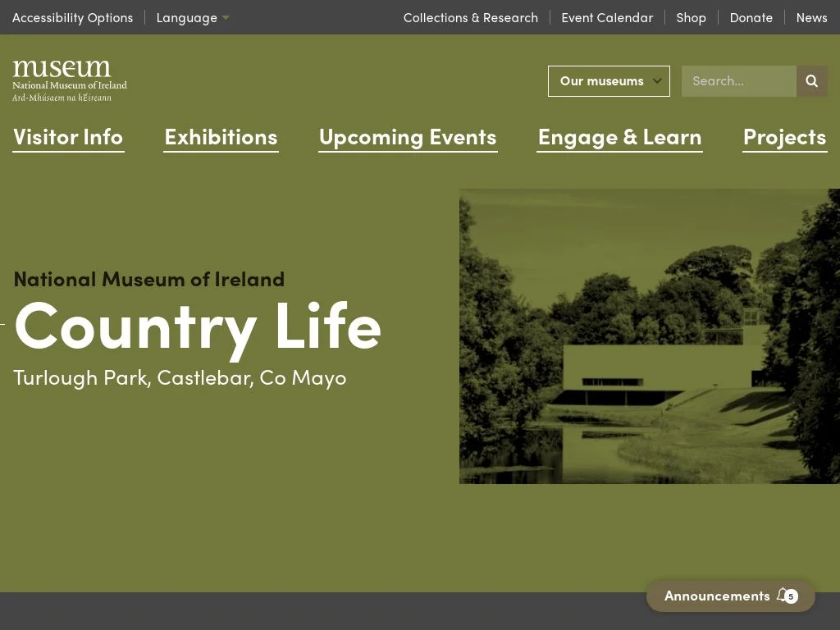Screen dimensions: 840x630
Task: Click the National Museum of Ireland subtitle
Action: click(149, 279)
